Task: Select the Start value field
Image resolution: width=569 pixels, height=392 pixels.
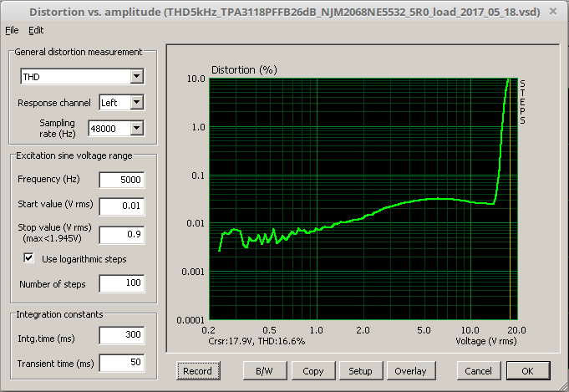Action: point(121,206)
